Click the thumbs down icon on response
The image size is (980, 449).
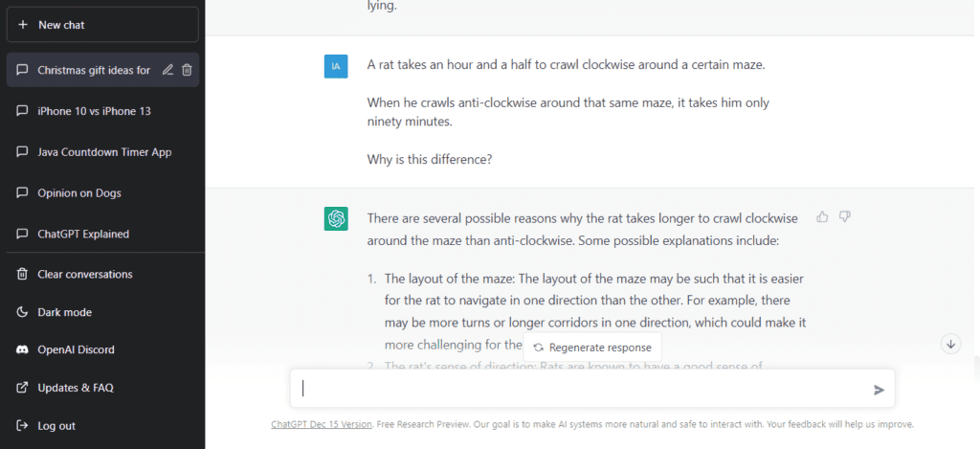tap(845, 217)
